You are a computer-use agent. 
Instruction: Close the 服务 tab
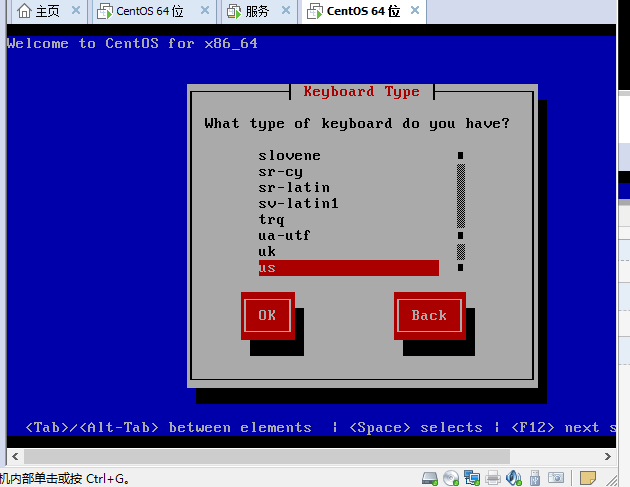(x=286, y=10)
